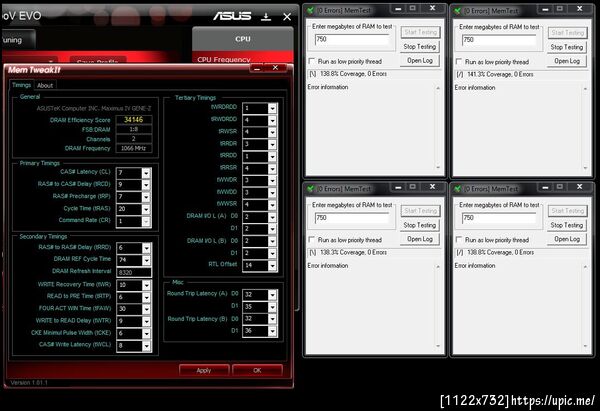Expand the tRWDRDD dropdown
This screenshot has width=600, height=411.
272,121
